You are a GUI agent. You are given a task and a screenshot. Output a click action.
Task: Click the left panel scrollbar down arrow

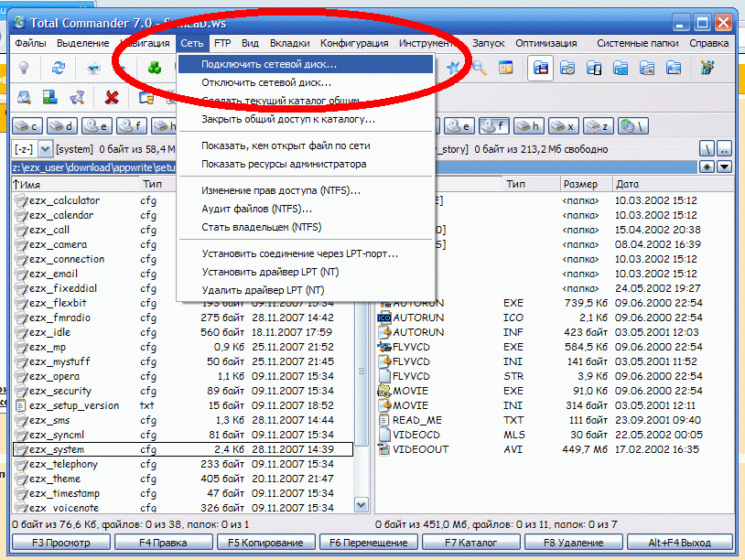pos(362,505)
